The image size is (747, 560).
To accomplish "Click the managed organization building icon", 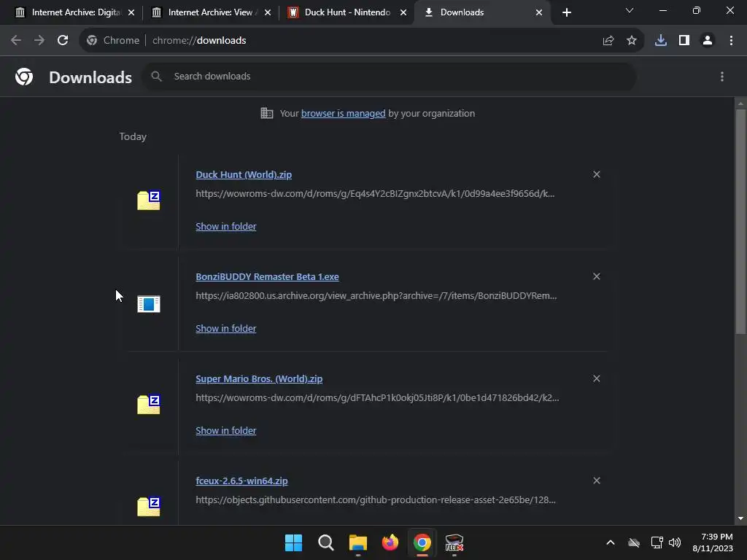I will [x=267, y=113].
